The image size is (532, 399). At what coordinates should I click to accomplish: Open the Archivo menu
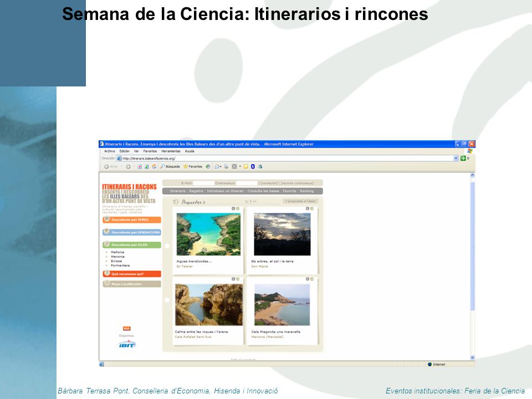[110, 151]
